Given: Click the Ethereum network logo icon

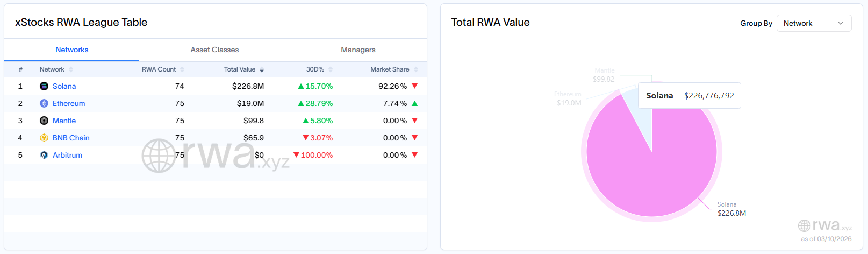Looking at the screenshot, I should point(44,103).
